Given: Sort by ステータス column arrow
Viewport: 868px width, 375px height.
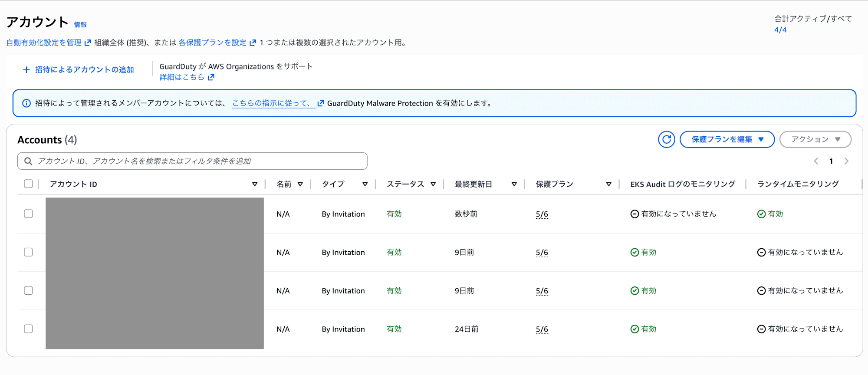Looking at the screenshot, I should [x=433, y=184].
